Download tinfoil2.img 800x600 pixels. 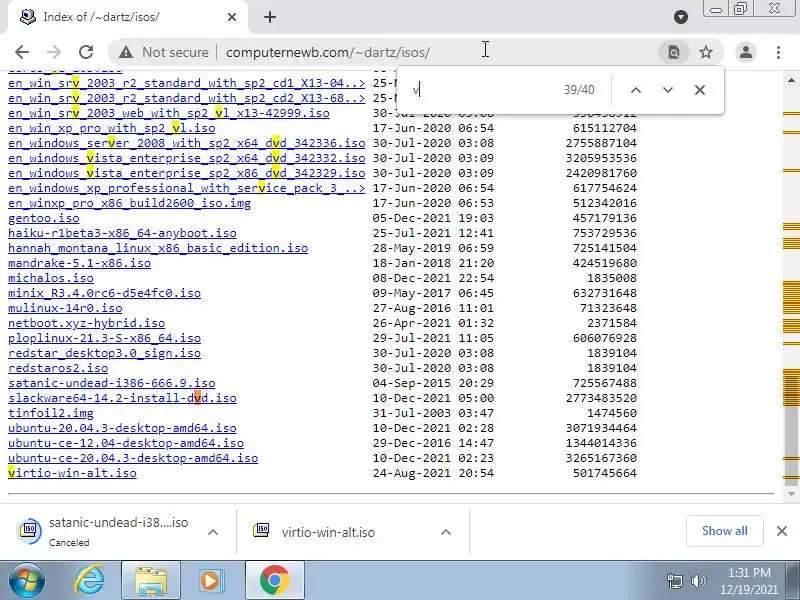pos(51,413)
